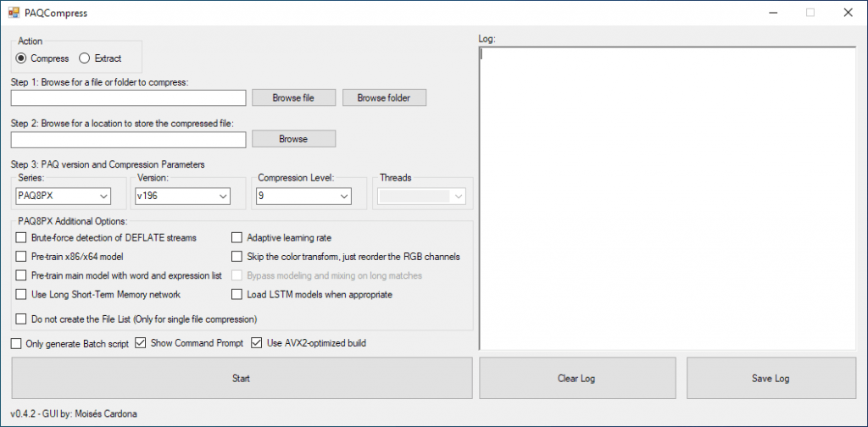
Task: Click the Step 2 Browse button
Action: coord(293,139)
